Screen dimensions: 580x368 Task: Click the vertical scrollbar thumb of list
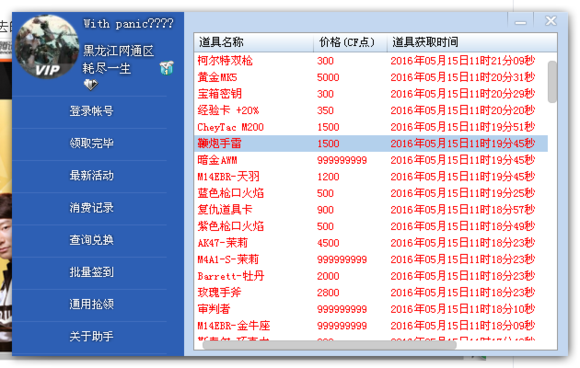[552, 82]
